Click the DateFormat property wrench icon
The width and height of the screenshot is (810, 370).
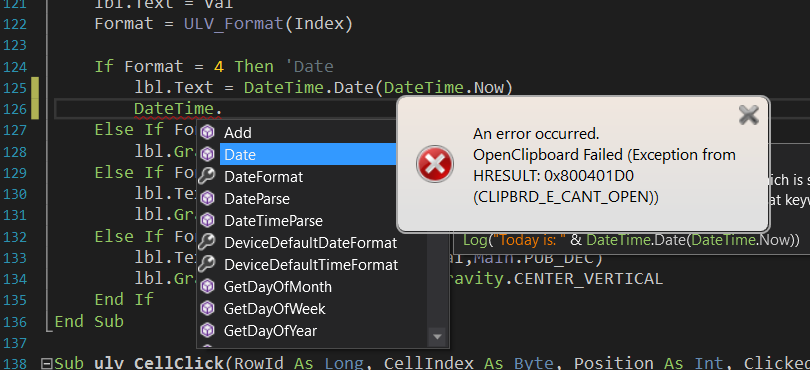[x=207, y=177]
